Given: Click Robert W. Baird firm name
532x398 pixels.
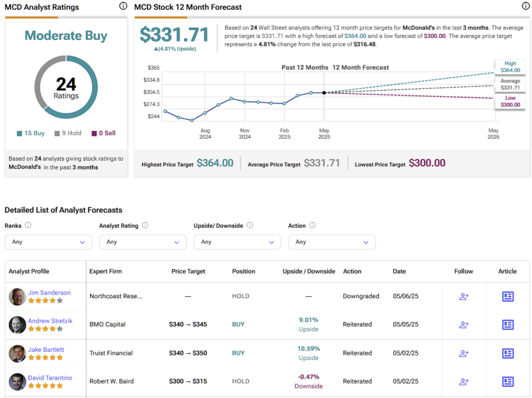Looking at the screenshot, I should tap(112, 381).
